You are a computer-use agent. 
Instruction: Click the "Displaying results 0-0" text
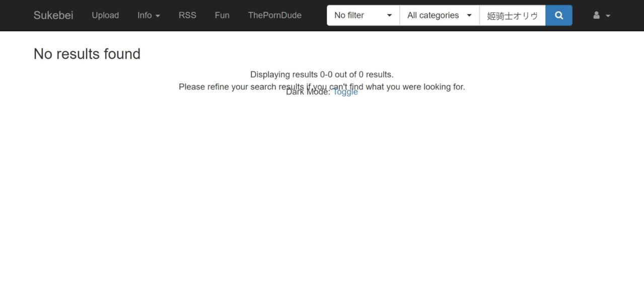coord(322,75)
